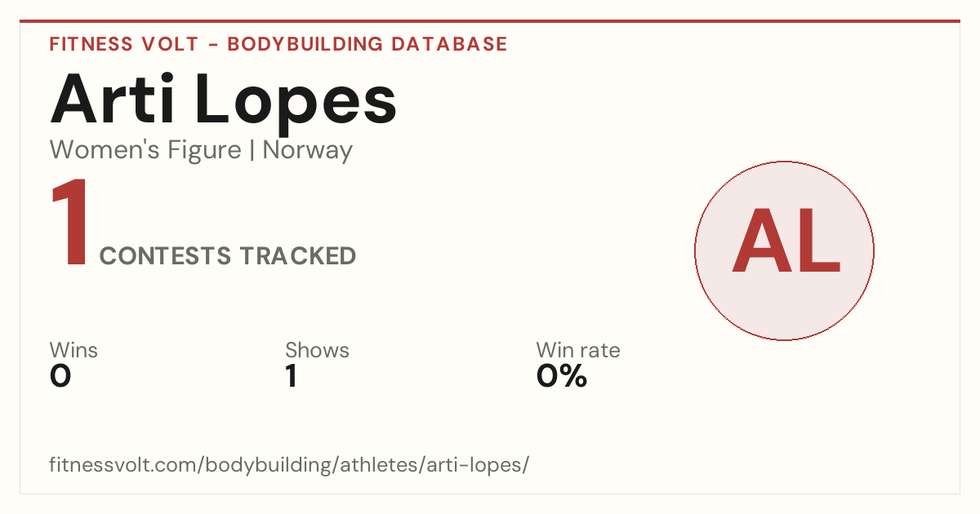Image resolution: width=980 pixels, height=514 pixels.
Task: Click the athlete name Arti Lopes
Action: [x=224, y=101]
